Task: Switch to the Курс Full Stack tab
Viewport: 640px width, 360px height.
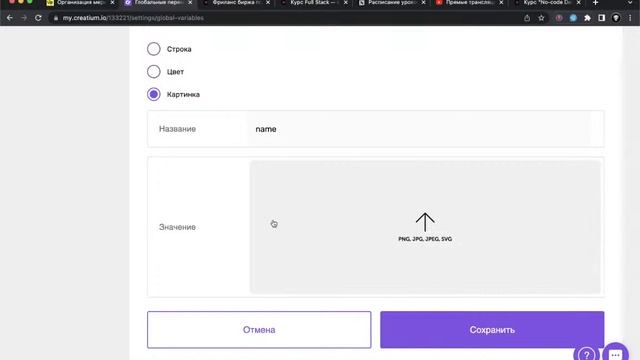Action: pyautogui.click(x=314, y=2)
